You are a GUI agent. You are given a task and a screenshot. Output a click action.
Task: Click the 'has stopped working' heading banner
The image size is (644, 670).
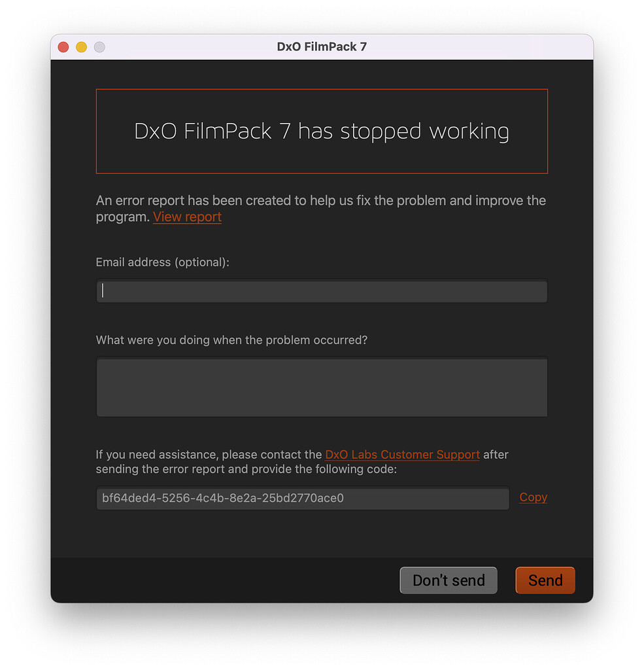(x=322, y=132)
